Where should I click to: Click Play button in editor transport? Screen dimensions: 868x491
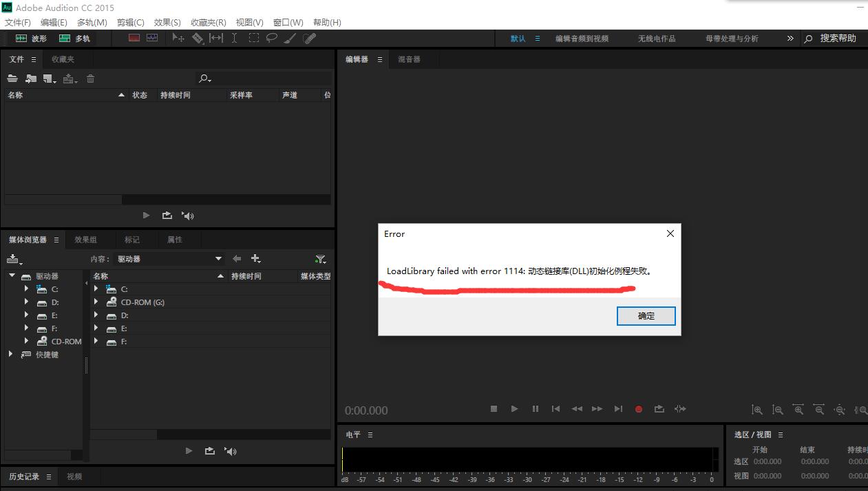(514, 408)
